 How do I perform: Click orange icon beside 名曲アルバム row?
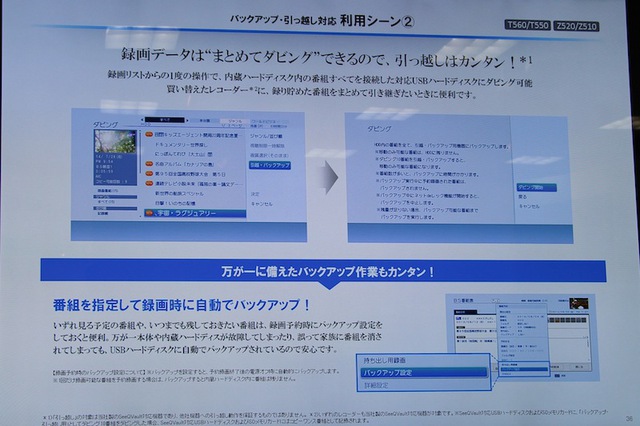[149, 164]
